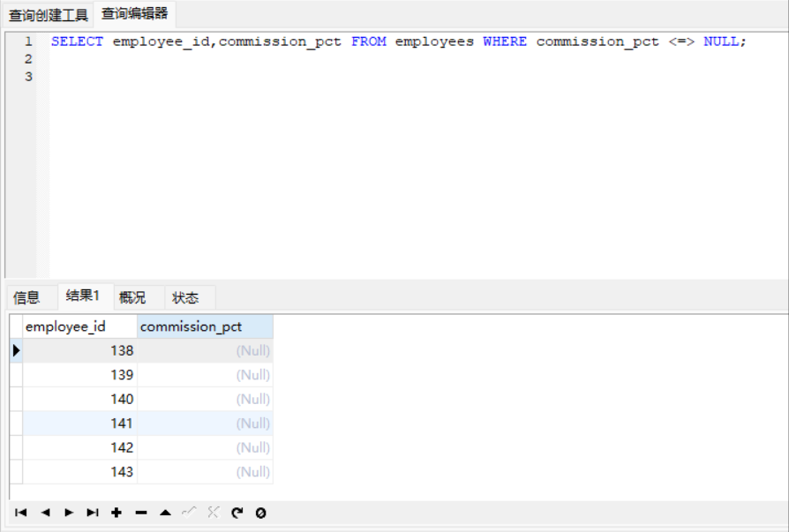Select the cell with employee_id 140
Screen dimensions: 789x532
click(79, 399)
